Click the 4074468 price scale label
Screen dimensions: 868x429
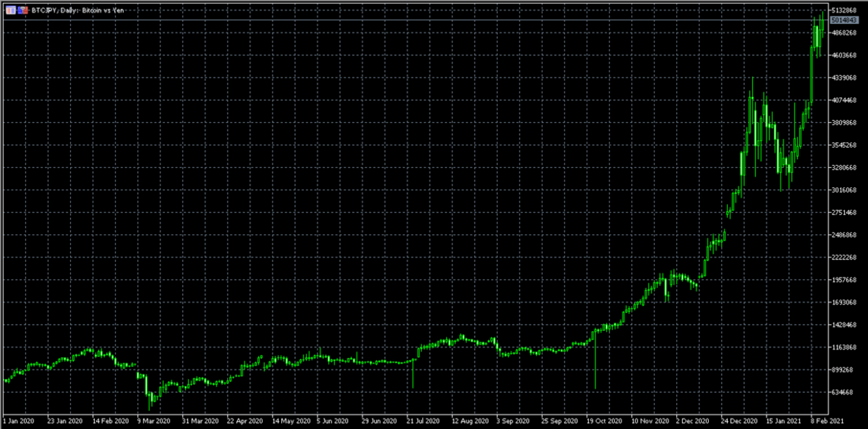pos(845,100)
